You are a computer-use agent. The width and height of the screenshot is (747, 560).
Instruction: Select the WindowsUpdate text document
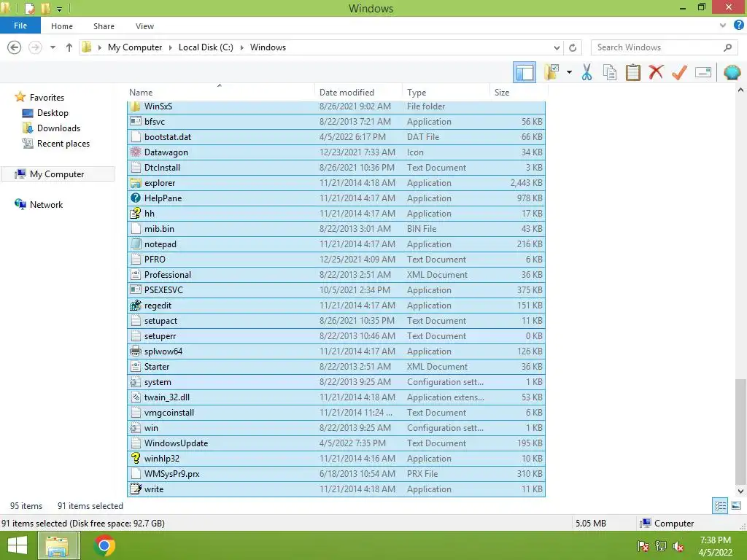click(336, 443)
